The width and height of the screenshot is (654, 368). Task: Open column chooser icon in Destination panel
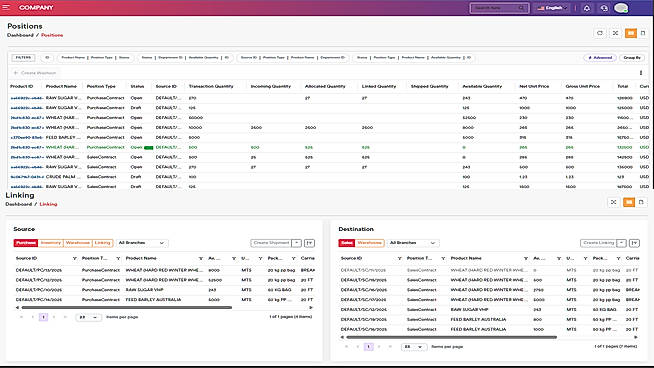coord(634,243)
